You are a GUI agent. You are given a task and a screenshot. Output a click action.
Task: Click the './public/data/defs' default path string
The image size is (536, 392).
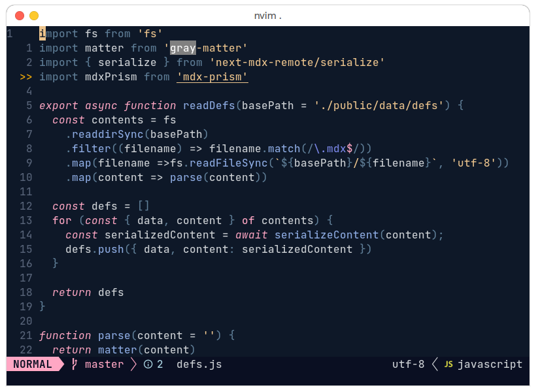378,106
